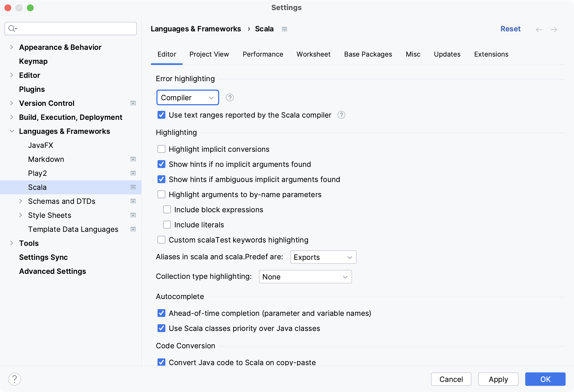574x392 pixels.
Task: Click the Reset link
Action: coord(510,29)
